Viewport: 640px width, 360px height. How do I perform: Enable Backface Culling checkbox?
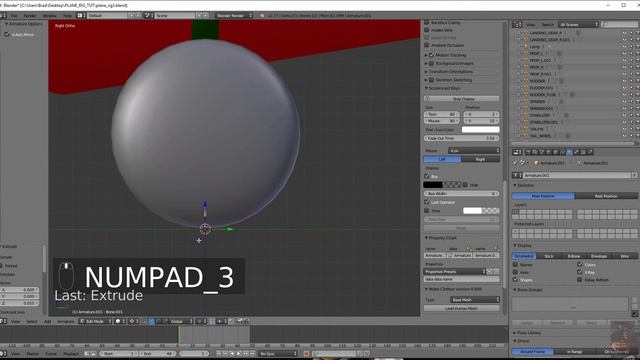(427, 22)
